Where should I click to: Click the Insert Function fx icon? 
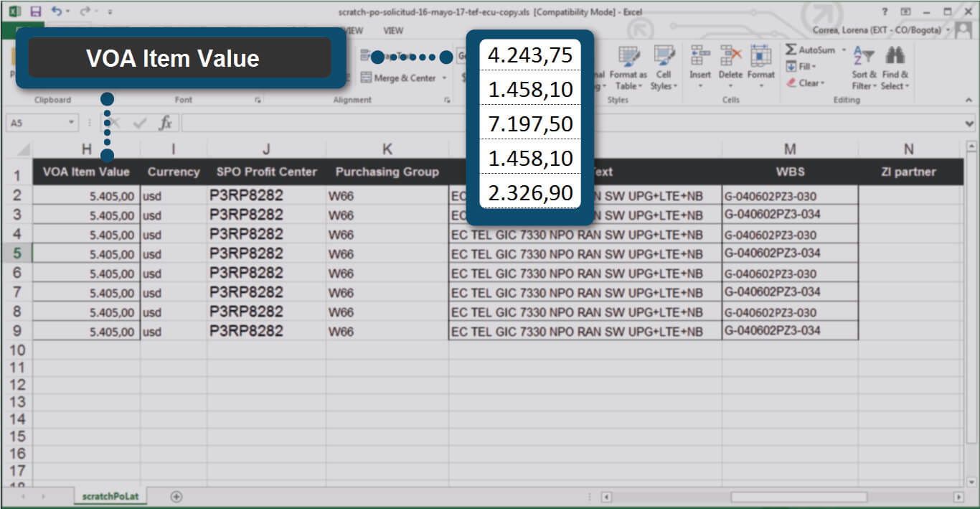click(x=166, y=123)
